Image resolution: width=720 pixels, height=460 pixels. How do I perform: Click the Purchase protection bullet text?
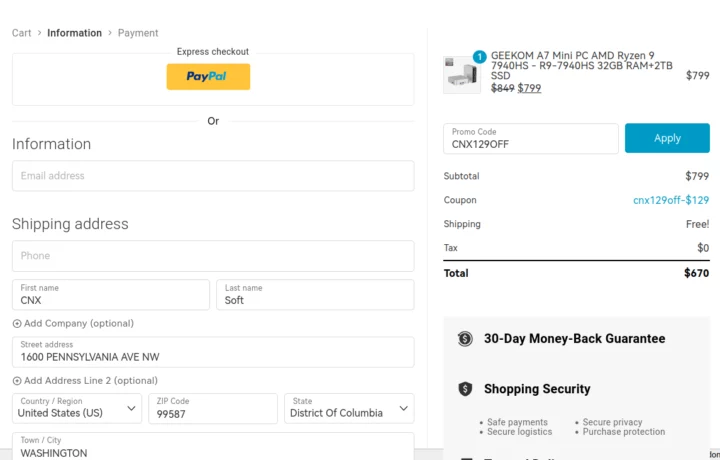pos(624,432)
